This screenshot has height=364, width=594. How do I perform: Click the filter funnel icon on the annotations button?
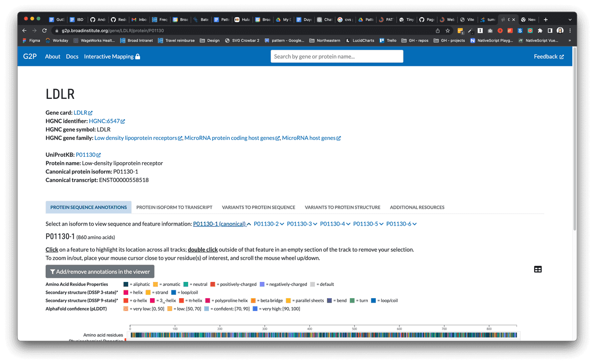[52, 271]
